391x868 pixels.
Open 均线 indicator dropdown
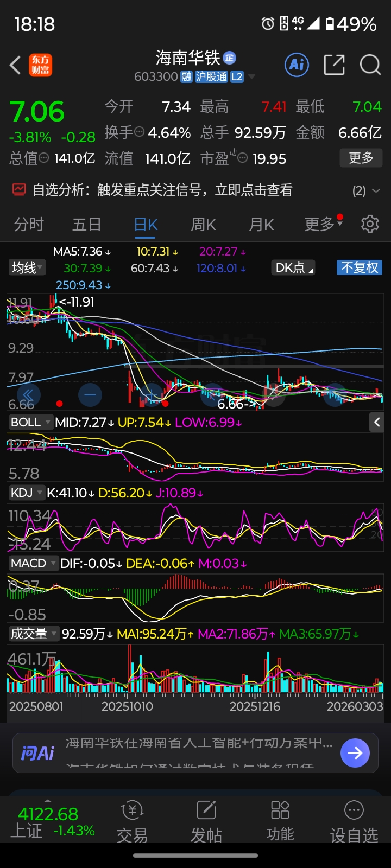pos(28,267)
